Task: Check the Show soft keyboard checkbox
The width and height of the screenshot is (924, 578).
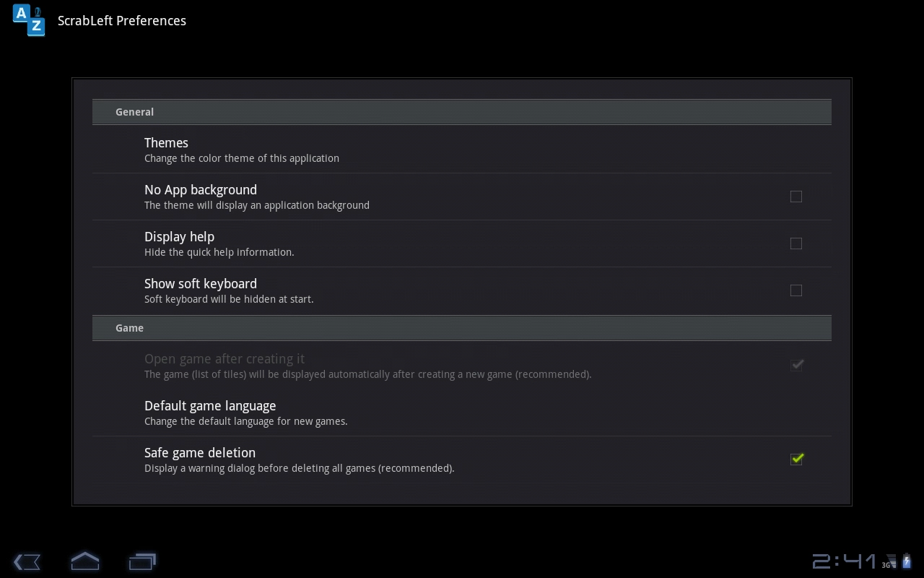Action: 796,290
